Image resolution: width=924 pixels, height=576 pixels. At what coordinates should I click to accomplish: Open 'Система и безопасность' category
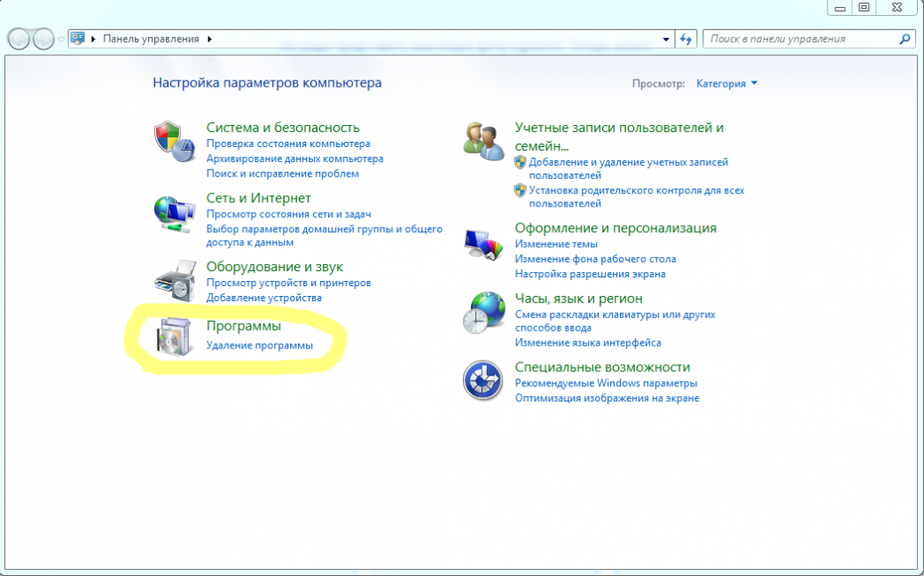pos(283,128)
